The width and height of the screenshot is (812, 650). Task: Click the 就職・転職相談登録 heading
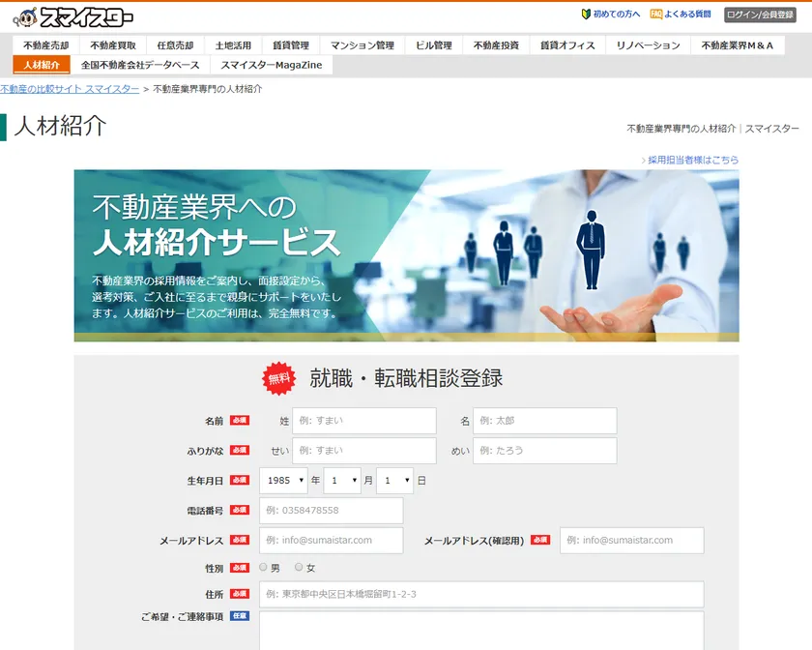pyautogui.click(x=406, y=378)
